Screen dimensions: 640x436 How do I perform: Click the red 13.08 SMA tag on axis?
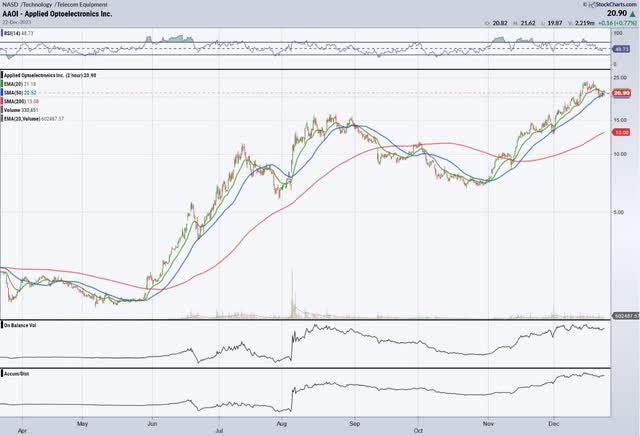click(x=621, y=132)
